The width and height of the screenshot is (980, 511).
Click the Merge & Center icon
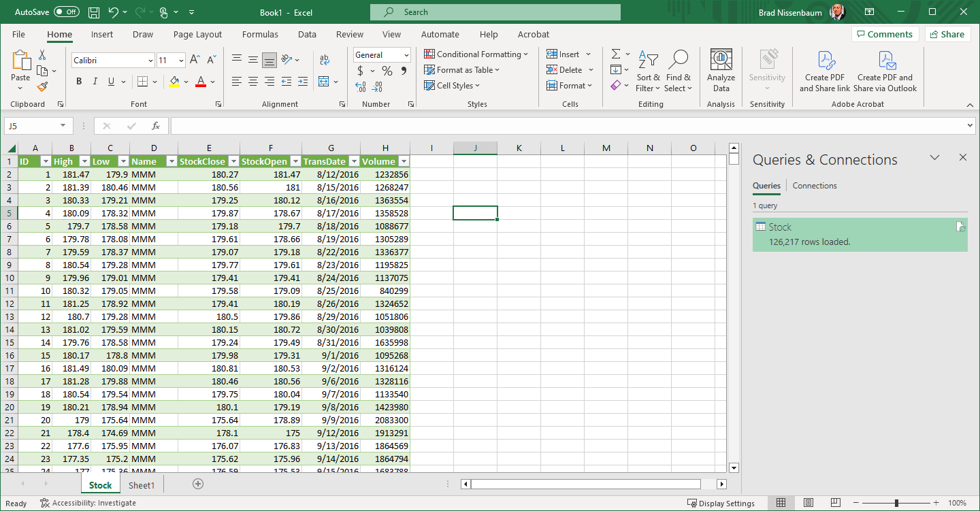pos(325,82)
